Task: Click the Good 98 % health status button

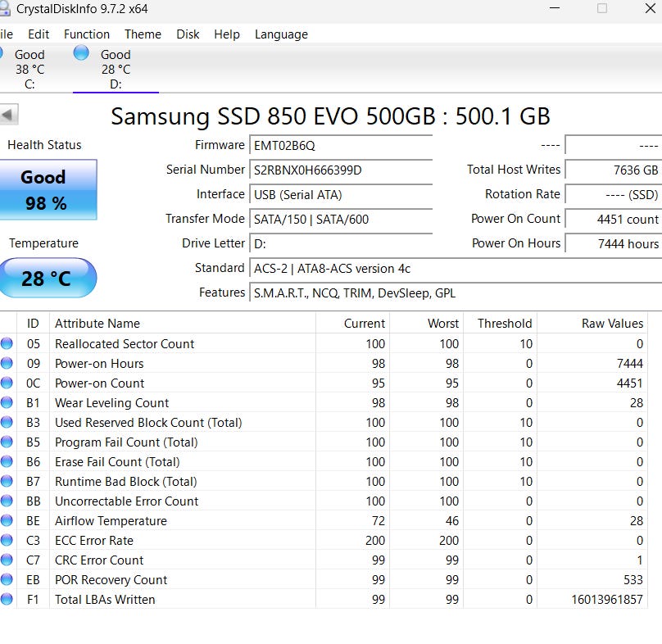Action: pyautogui.click(x=48, y=189)
